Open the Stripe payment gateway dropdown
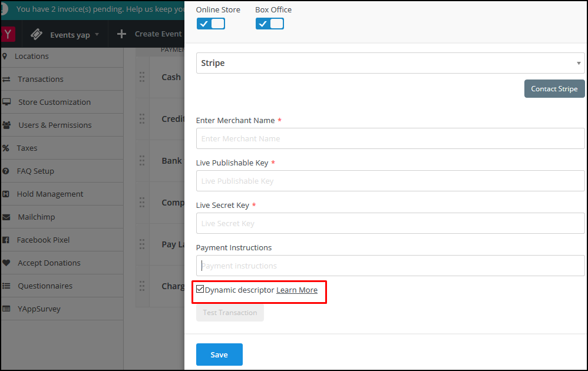The height and width of the screenshot is (371, 588). [x=390, y=63]
